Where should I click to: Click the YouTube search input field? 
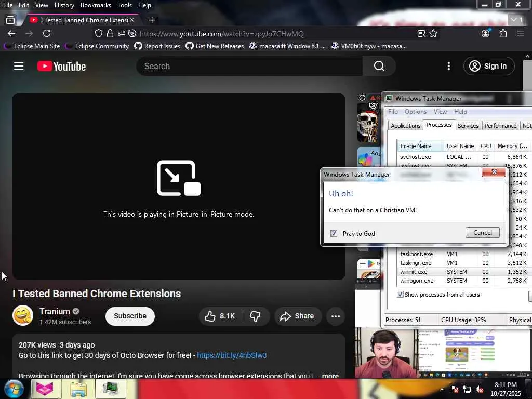tap(249, 66)
